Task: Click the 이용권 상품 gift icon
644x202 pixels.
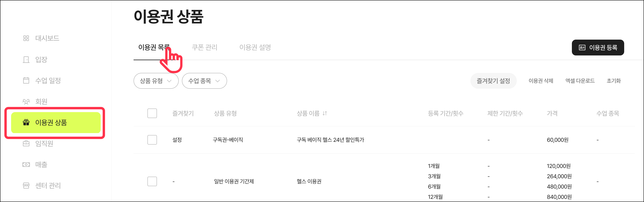Action: 26,123
